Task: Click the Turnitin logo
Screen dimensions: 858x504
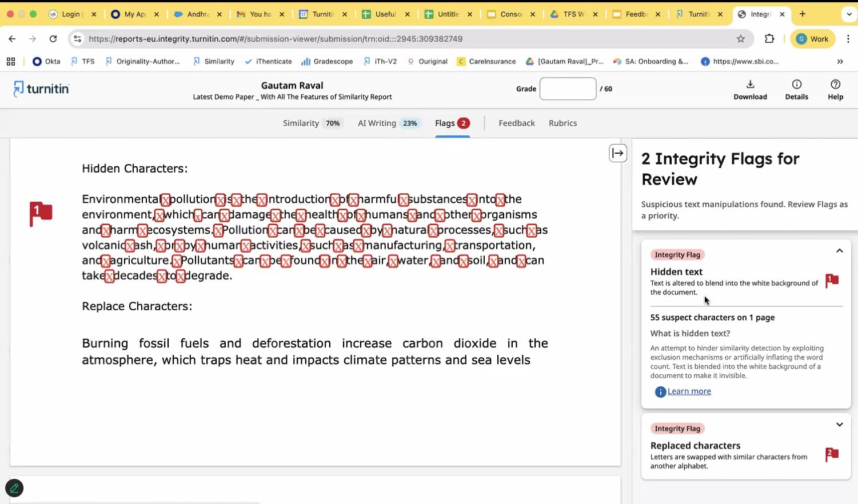Action: click(x=41, y=89)
